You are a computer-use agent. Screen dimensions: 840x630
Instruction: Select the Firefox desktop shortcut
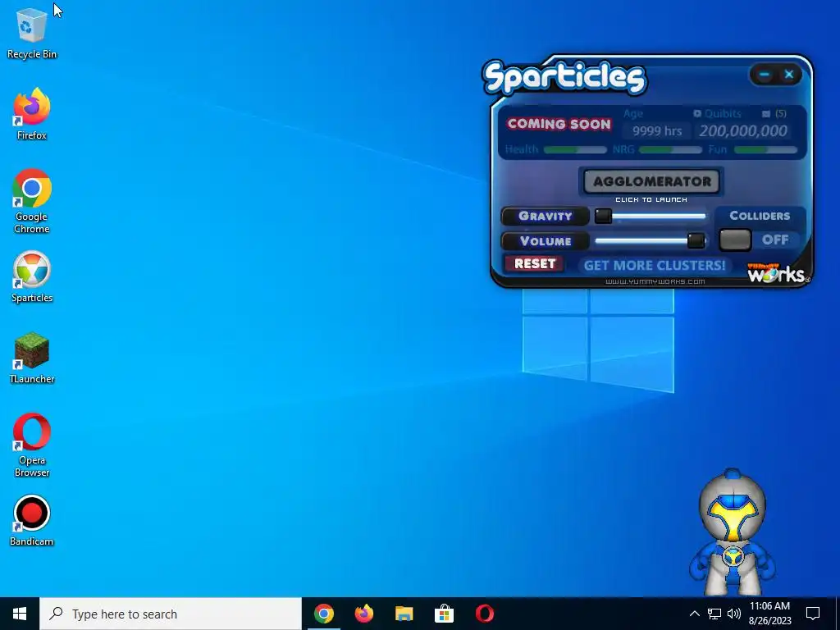(32, 115)
